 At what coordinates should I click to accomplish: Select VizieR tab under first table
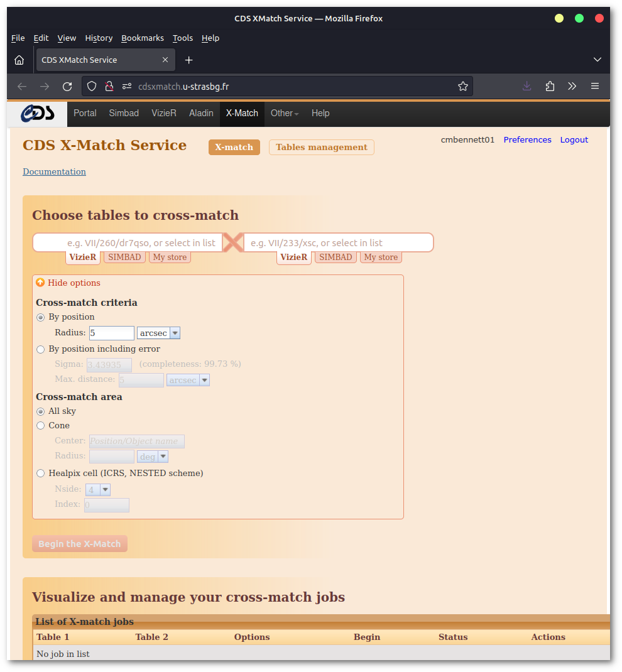coord(83,257)
